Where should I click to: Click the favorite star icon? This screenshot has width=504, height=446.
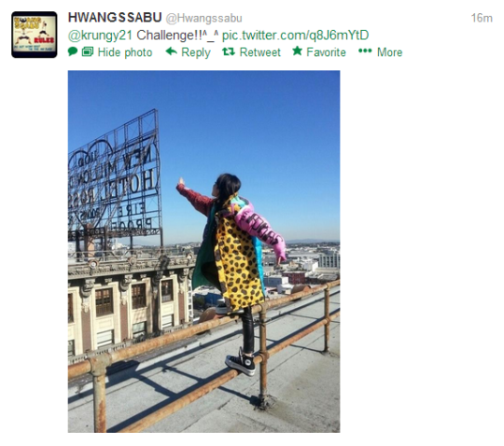298,50
